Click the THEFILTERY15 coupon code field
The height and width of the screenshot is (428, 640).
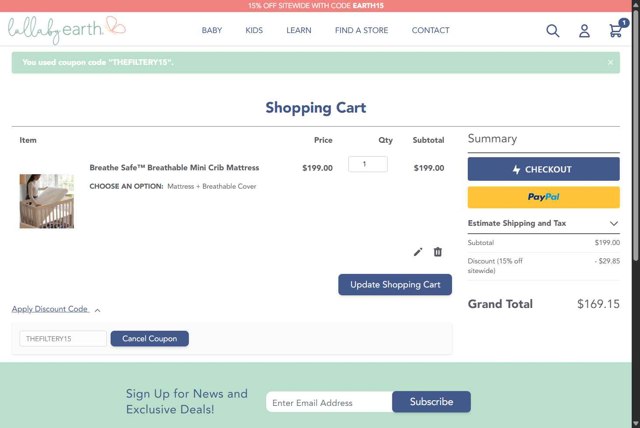pyautogui.click(x=63, y=339)
